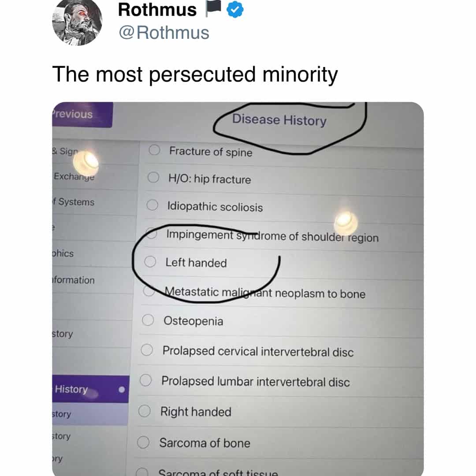The height and width of the screenshot is (476, 476).
Task: Click the blue verified badge
Action: 235,10
